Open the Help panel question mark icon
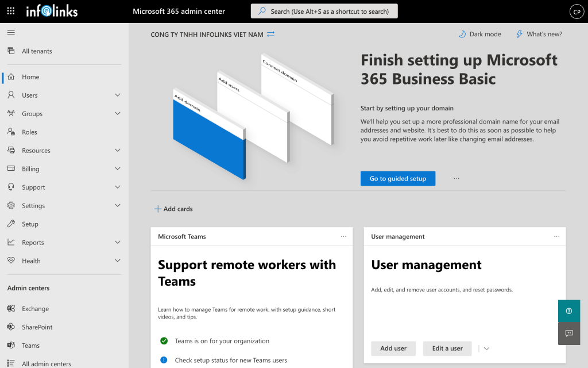Image resolution: width=588 pixels, height=368 pixels. [568, 310]
